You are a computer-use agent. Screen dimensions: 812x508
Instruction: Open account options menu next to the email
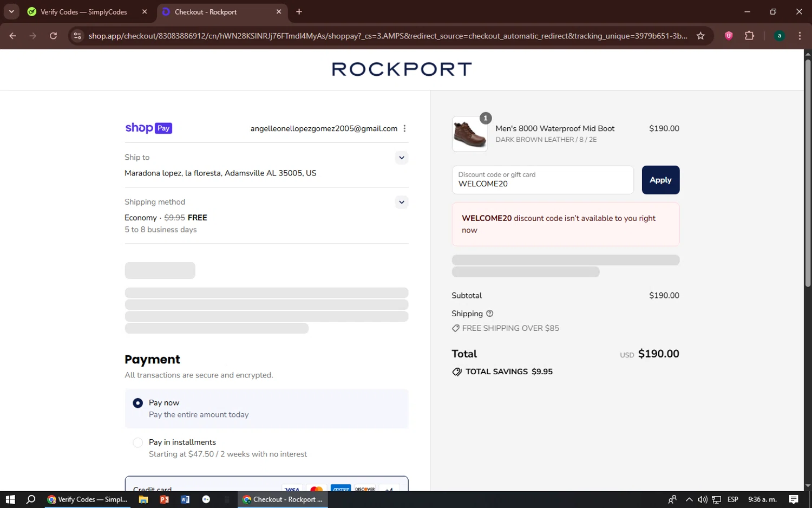point(404,128)
